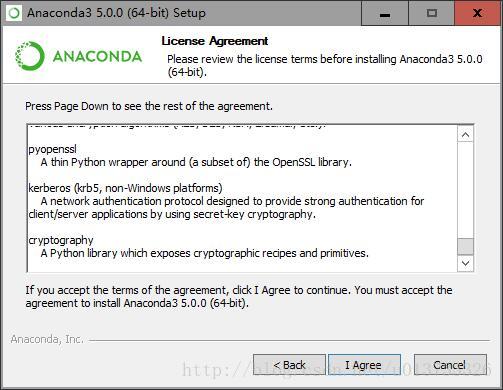The width and height of the screenshot is (503, 390).
Task: Click the License Agreement heading
Action: [215, 41]
